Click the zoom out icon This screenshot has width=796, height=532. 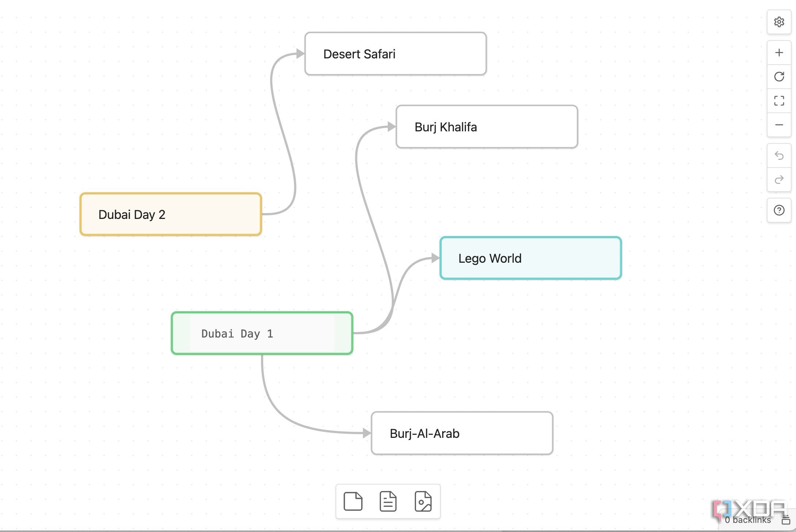pyautogui.click(x=779, y=125)
